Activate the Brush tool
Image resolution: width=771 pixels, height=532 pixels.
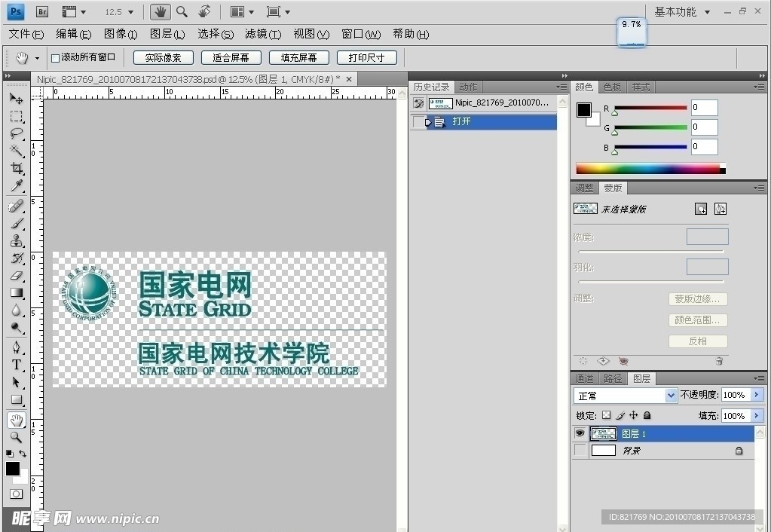[17, 222]
